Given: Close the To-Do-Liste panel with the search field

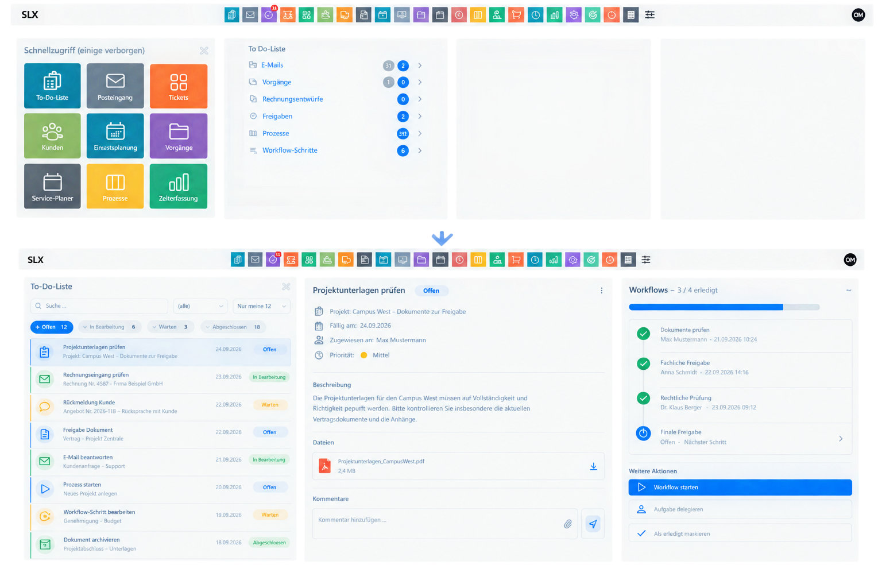Looking at the screenshot, I should click(286, 287).
